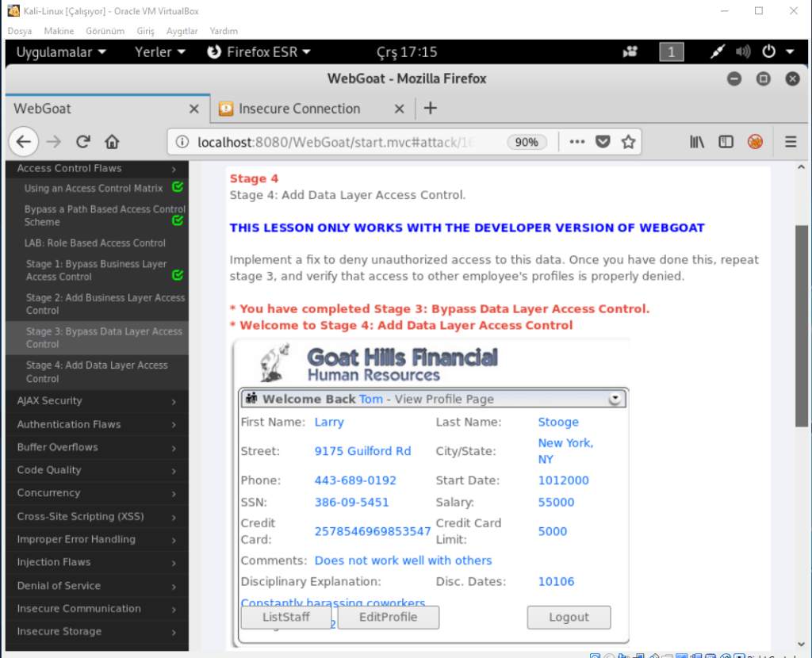
Task: Click the Firefox back arrow button
Action: pyautogui.click(x=24, y=142)
